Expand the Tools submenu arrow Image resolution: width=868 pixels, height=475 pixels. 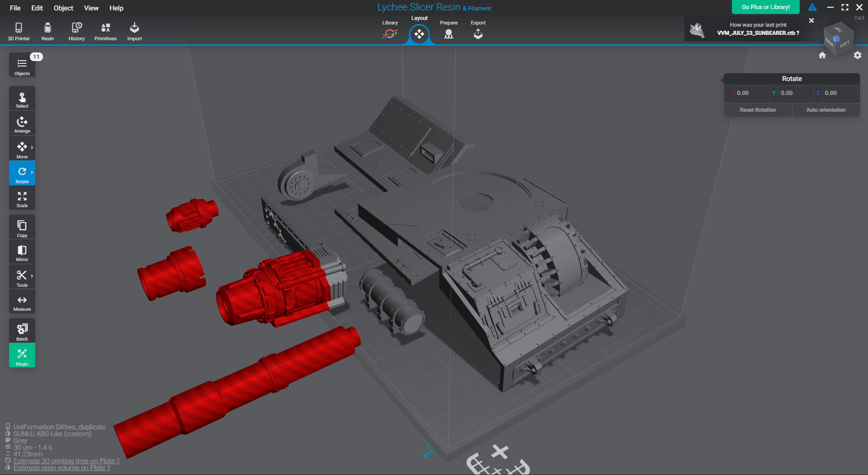coord(32,276)
